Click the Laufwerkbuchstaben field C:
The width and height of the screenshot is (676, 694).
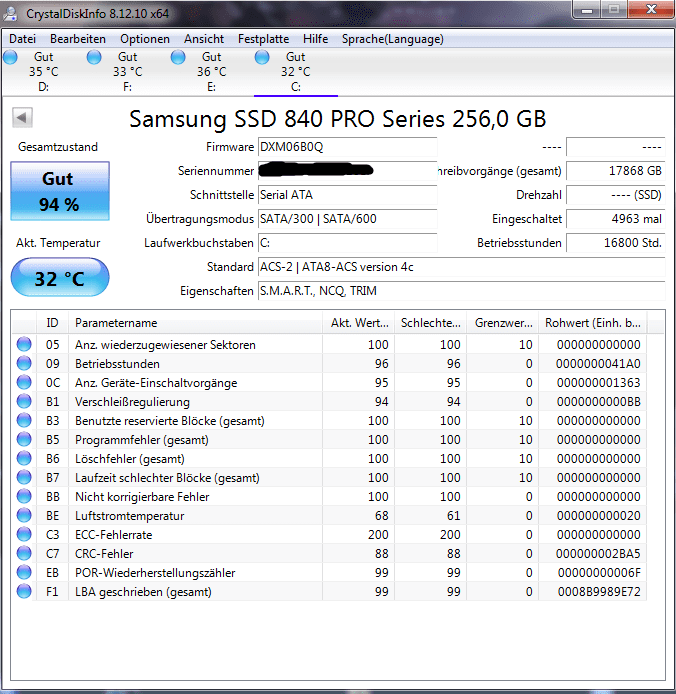tap(348, 243)
